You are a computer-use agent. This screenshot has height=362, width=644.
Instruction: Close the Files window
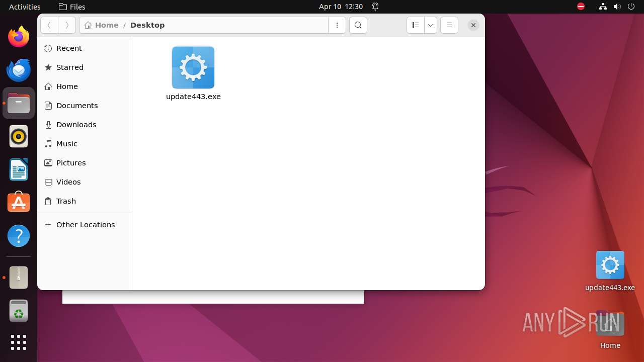click(x=473, y=25)
